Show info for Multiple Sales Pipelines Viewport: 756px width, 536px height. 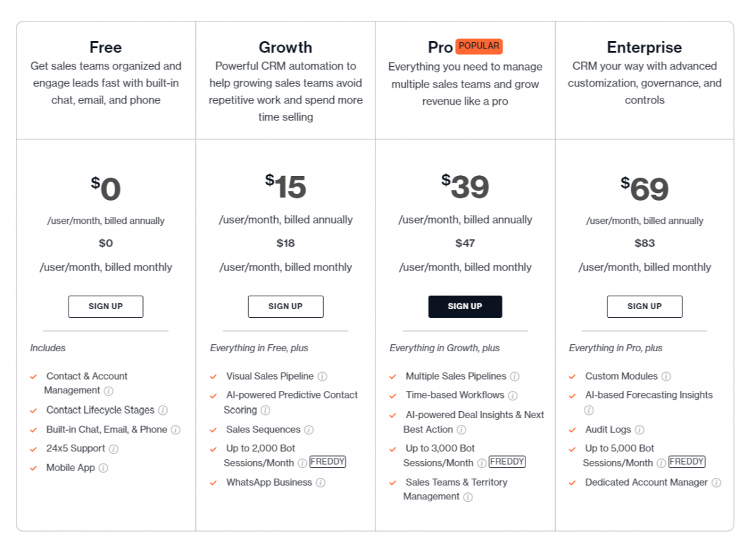516,376
